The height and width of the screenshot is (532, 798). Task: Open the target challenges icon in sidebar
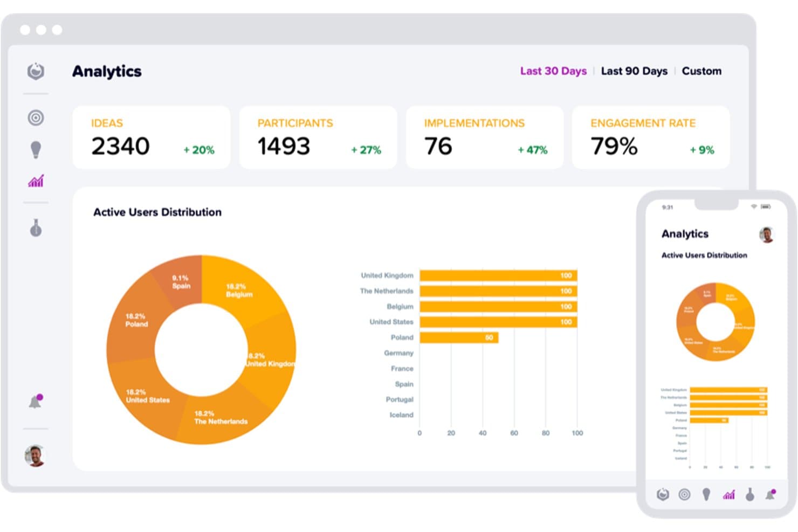pos(36,118)
